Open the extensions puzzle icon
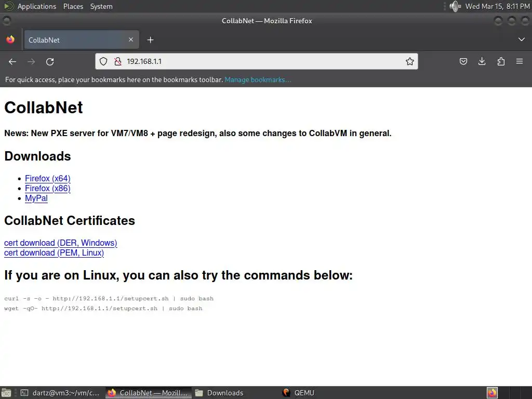 click(501, 61)
